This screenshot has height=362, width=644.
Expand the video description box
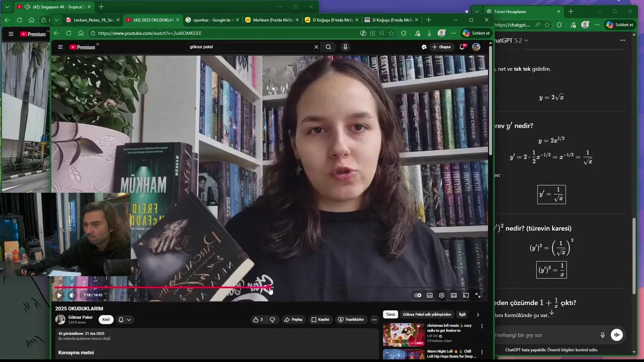point(217,343)
